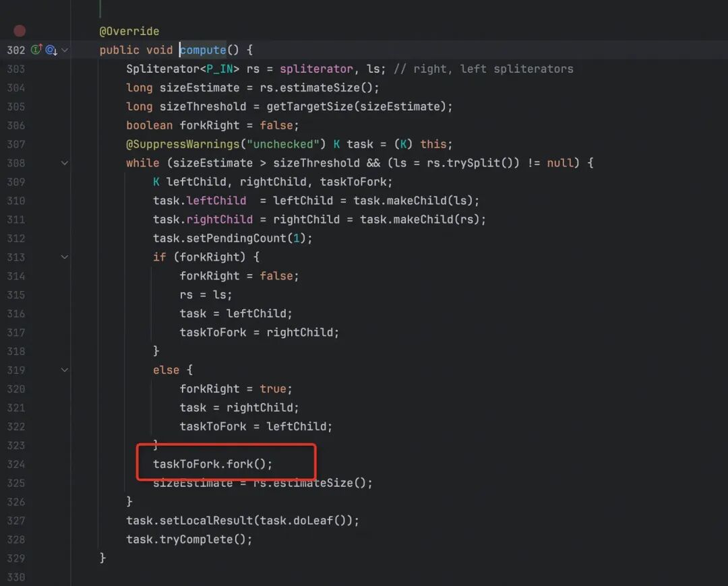This screenshot has height=586, width=728.
Task: Click line number 324 in the gutter
Action: coord(16,465)
